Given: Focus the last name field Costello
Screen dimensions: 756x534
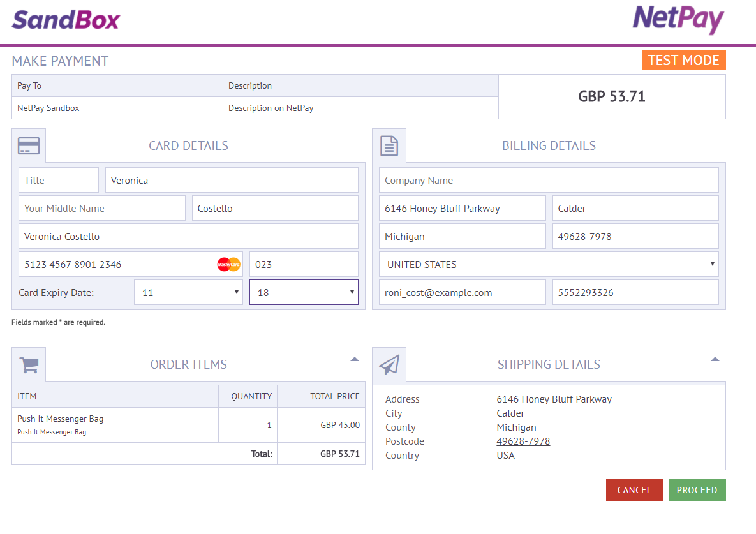Looking at the screenshot, I should pos(276,208).
